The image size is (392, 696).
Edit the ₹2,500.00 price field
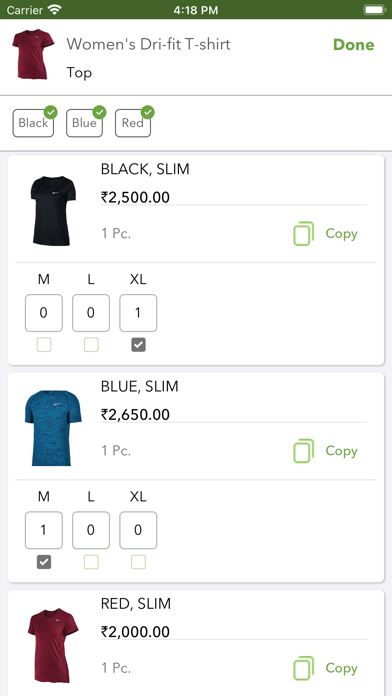pos(234,197)
